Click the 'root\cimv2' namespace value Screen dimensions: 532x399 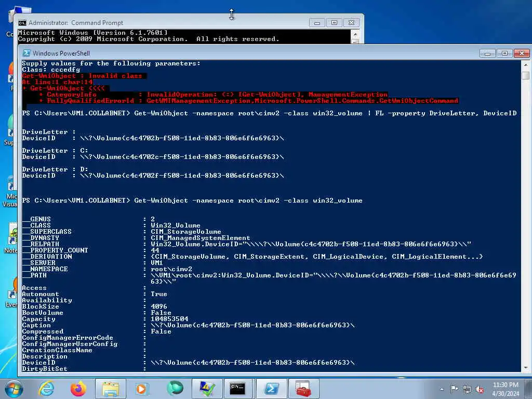pyautogui.click(x=171, y=269)
